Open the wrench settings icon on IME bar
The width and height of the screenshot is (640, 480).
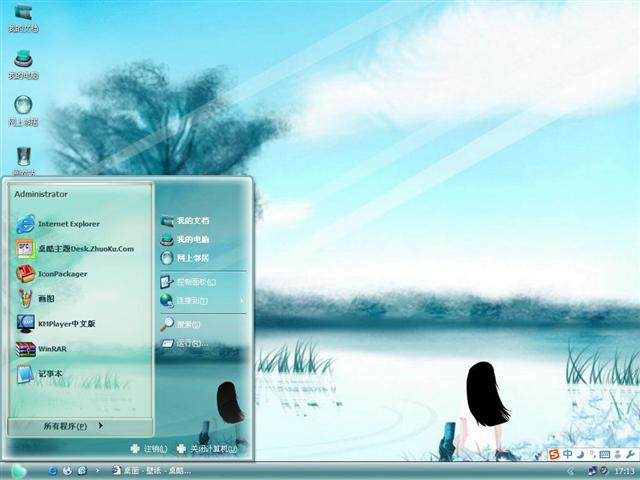[630, 454]
